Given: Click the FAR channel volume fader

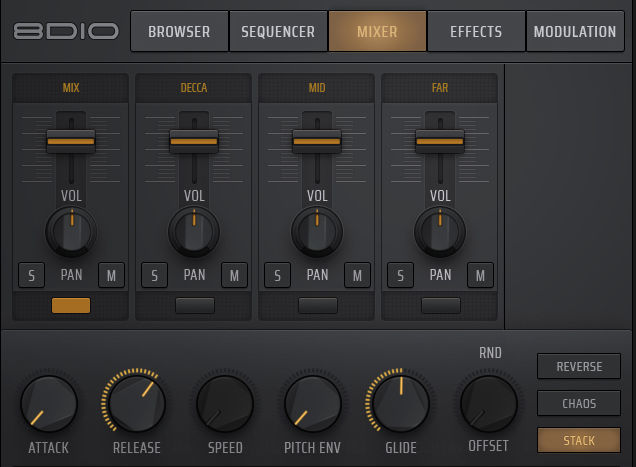Looking at the screenshot, I should tap(440, 141).
